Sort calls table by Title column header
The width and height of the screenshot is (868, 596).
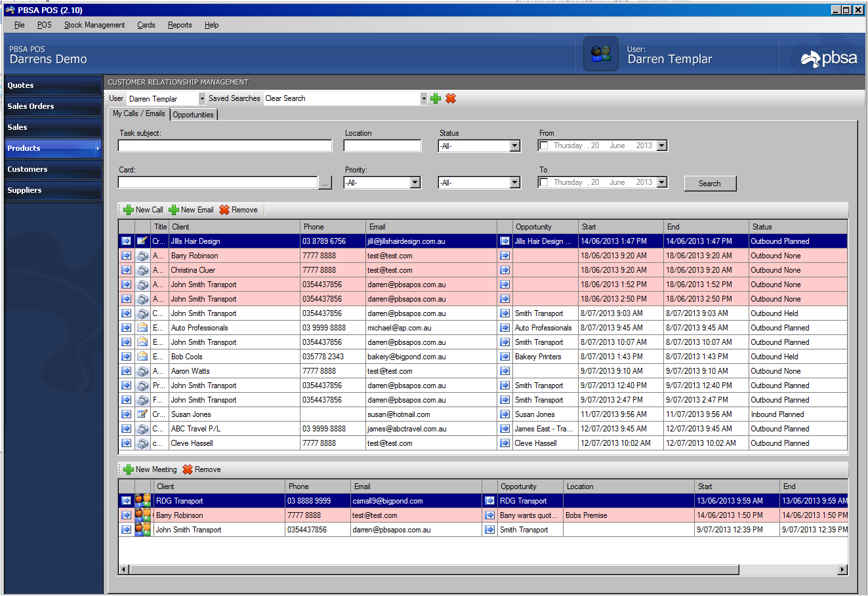[x=160, y=227]
